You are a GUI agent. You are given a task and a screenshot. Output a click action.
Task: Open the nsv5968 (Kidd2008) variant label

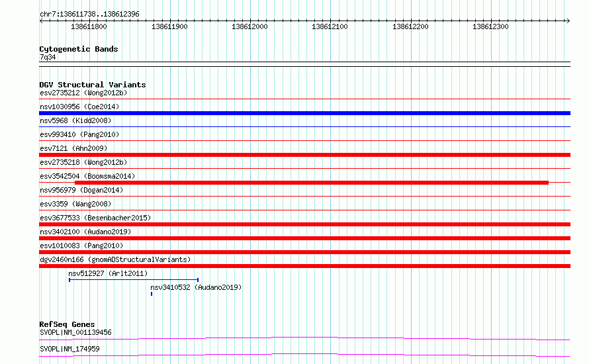click(x=75, y=120)
